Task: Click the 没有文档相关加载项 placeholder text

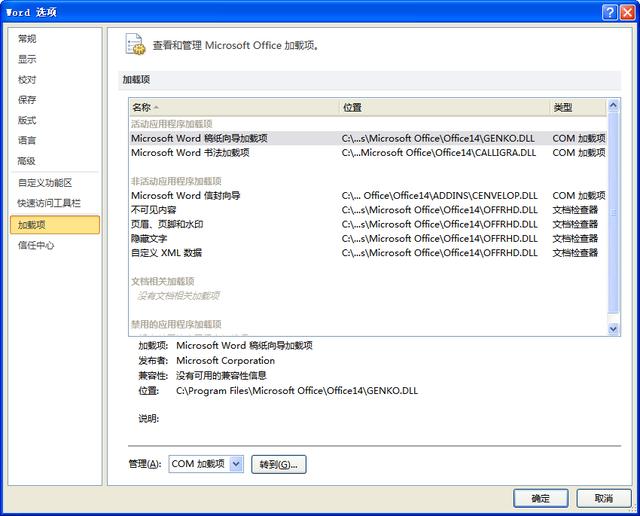Action: (x=179, y=296)
